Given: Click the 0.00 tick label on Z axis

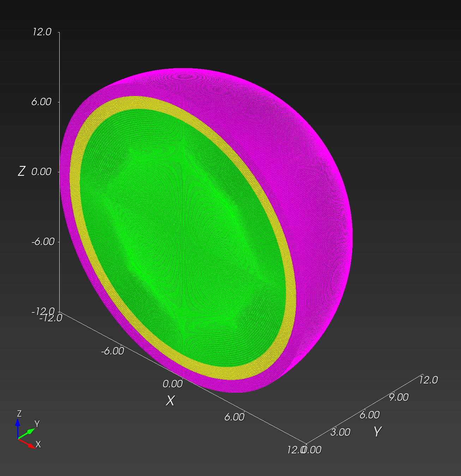Looking at the screenshot, I should [x=41, y=172].
